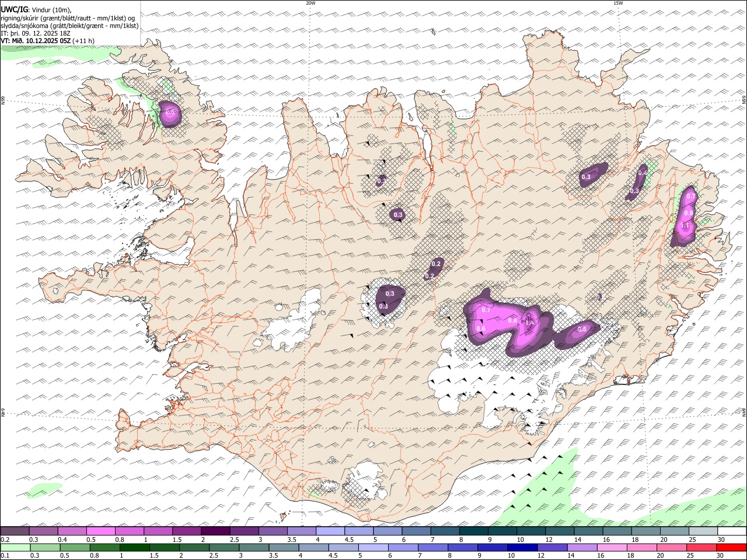The image size is (747, 560).
Task: Select the upper legend swatch between 0.5 and 0.8
Action: tap(102, 531)
